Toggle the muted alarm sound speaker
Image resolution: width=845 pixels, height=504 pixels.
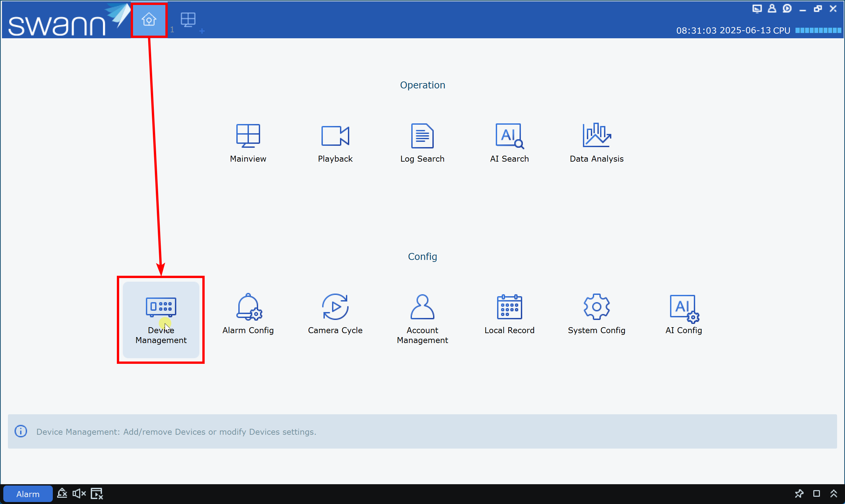pyautogui.click(x=79, y=493)
